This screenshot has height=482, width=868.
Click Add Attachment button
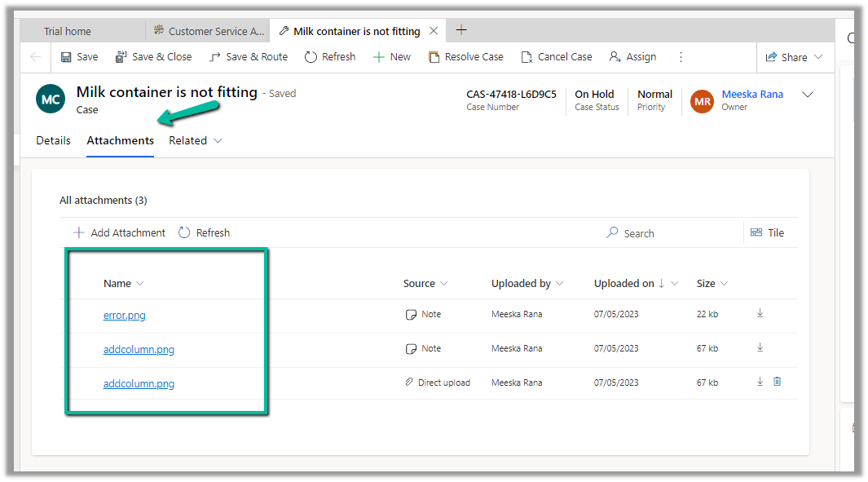click(120, 233)
